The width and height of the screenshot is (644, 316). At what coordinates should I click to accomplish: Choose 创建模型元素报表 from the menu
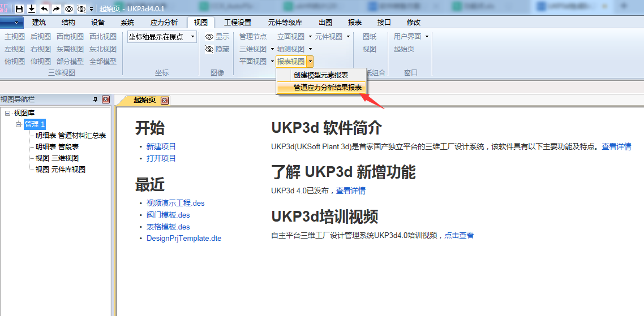pyautogui.click(x=320, y=75)
